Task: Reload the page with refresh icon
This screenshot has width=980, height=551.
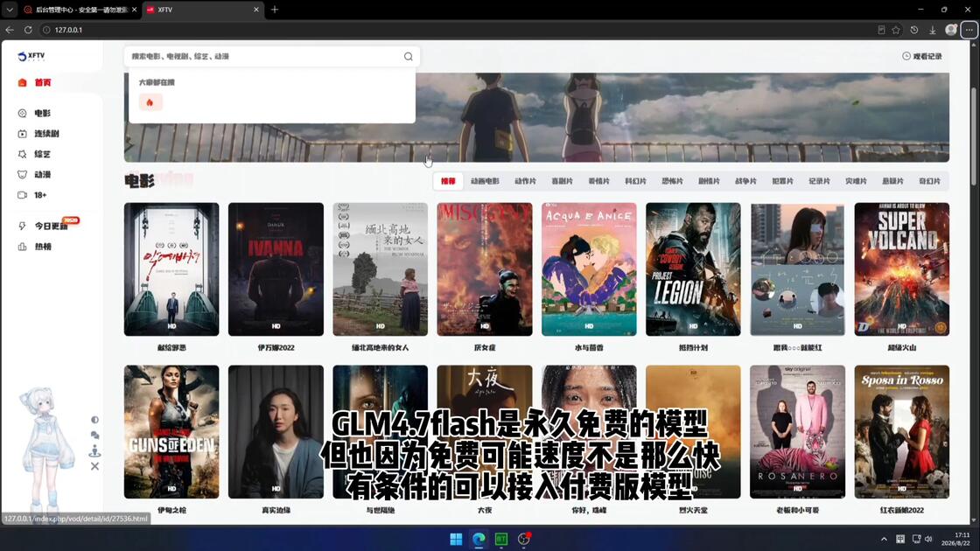Action: pyautogui.click(x=28, y=30)
